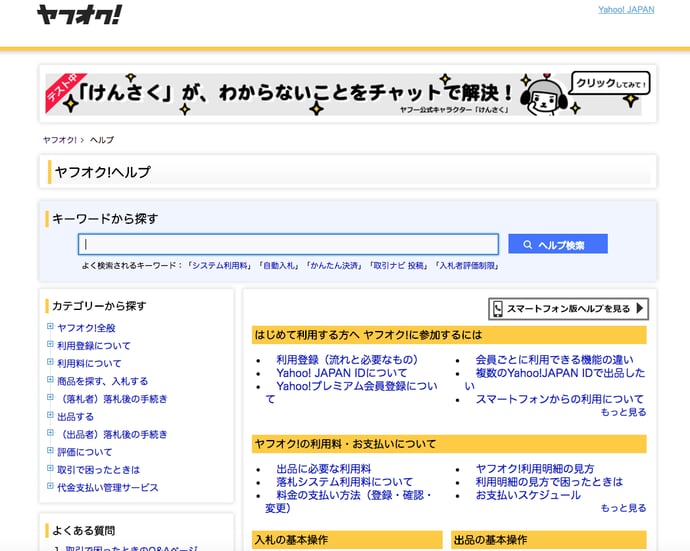Focus the keyword search input field
The height and width of the screenshot is (551, 690).
[x=288, y=244]
